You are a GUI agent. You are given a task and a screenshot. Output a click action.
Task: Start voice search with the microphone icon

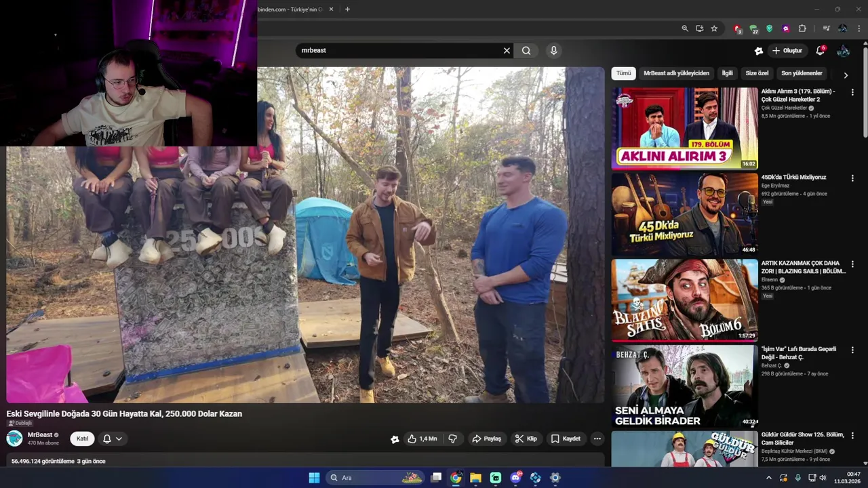tap(553, 50)
